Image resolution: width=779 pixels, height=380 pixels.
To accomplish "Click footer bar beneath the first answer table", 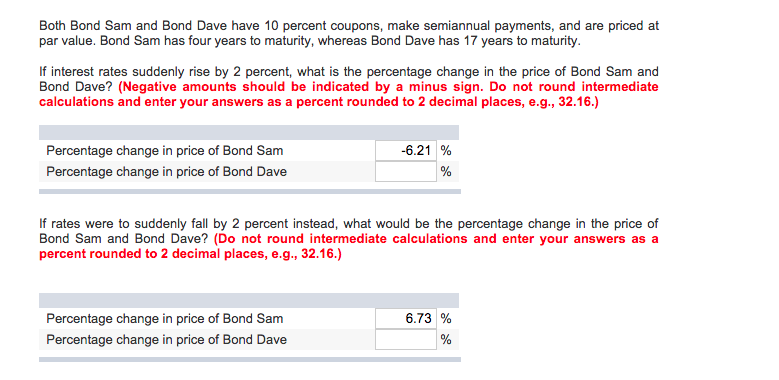I will 250,191.
